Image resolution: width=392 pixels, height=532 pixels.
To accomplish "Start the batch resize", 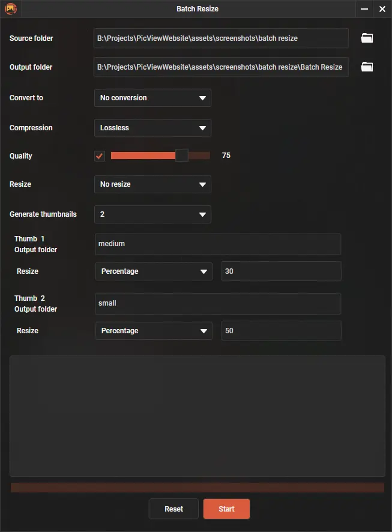I will tap(226, 509).
